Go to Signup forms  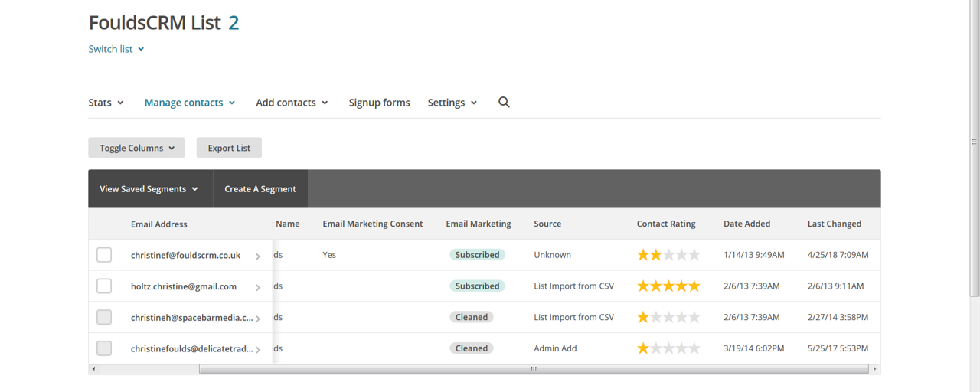tap(379, 103)
